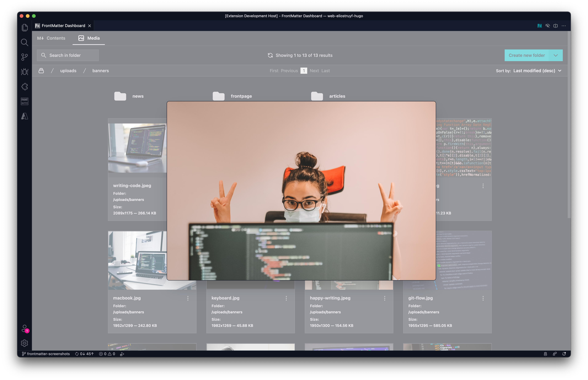The height and width of the screenshot is (380, 588).
Task: Open actions menu for happy-writing.jpeg
Action: pyautogui.click(x=385, y=298)
